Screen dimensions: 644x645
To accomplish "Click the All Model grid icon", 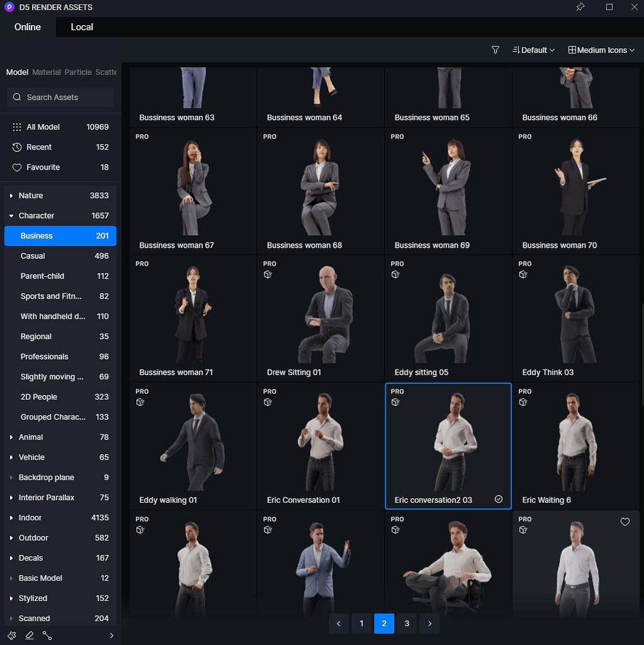I will click(x=16, y=127).
